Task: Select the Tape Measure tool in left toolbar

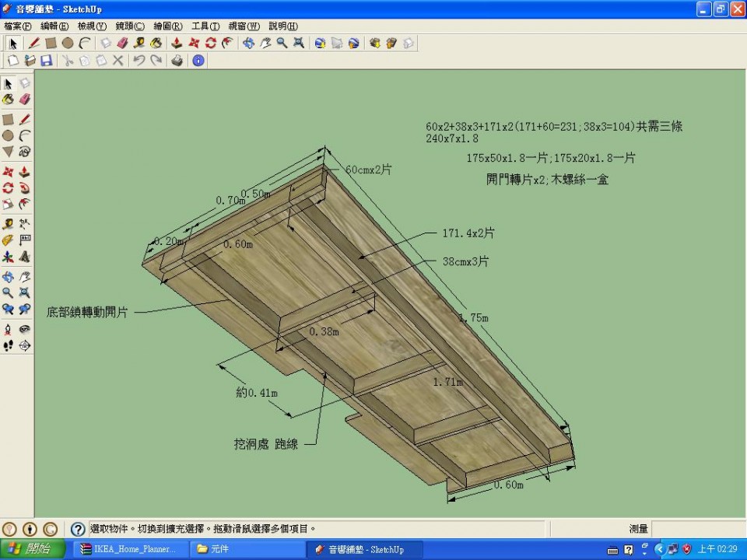Action: [x=8, y=223]
